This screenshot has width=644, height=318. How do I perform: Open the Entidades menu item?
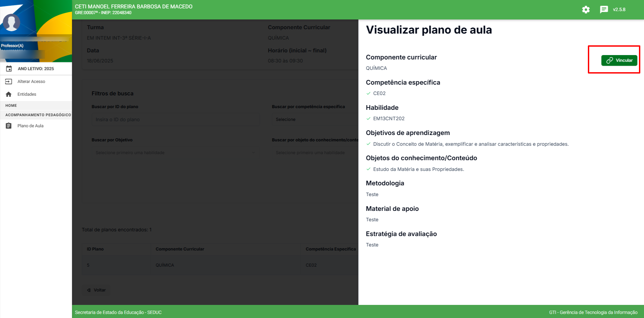pos(27,94)
